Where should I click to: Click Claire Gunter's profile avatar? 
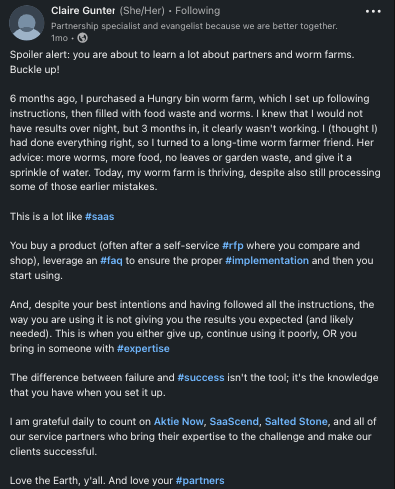tap(27, 23)
